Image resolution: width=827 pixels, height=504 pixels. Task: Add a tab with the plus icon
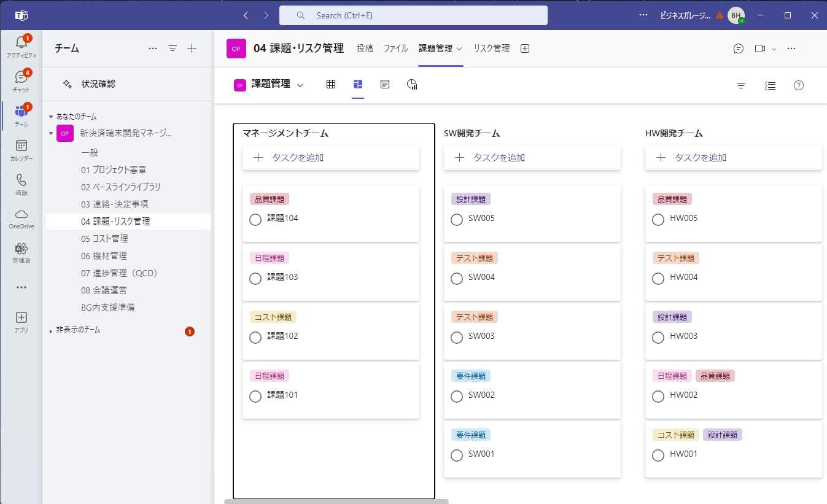click(525, 48)
